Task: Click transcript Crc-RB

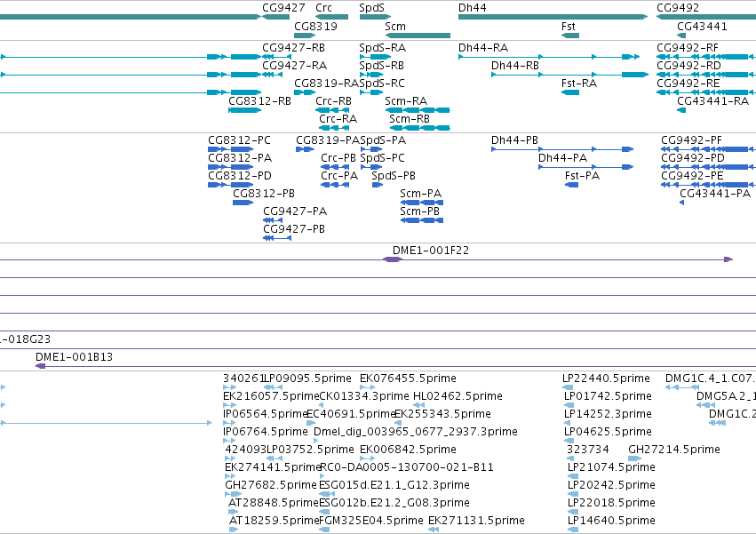Action: pyautogui.click(x=332, y=110)
